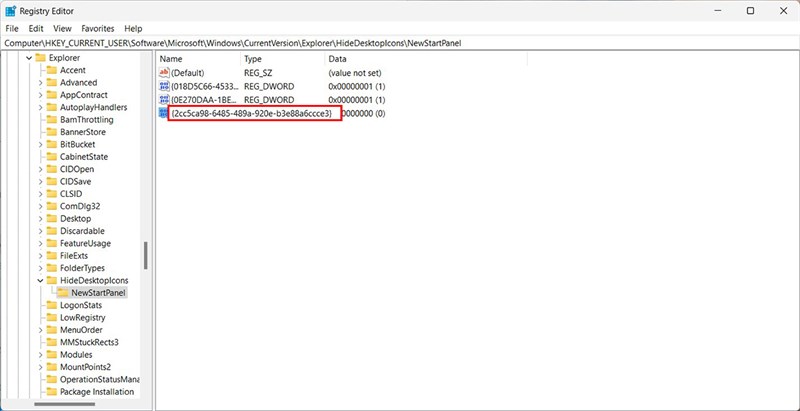This screenshot has height=411, width=800.
Task: Click the tree pane vertical scrollbar
Action: point(146,255)
